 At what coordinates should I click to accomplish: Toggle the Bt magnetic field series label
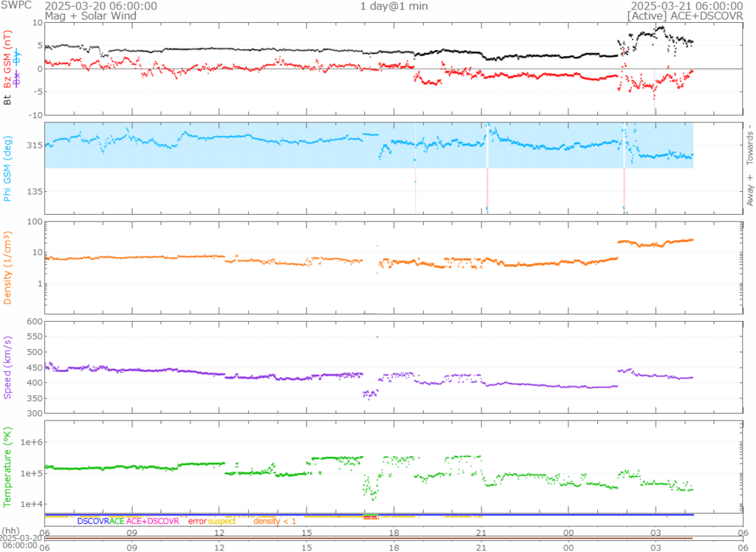[7, 100]
